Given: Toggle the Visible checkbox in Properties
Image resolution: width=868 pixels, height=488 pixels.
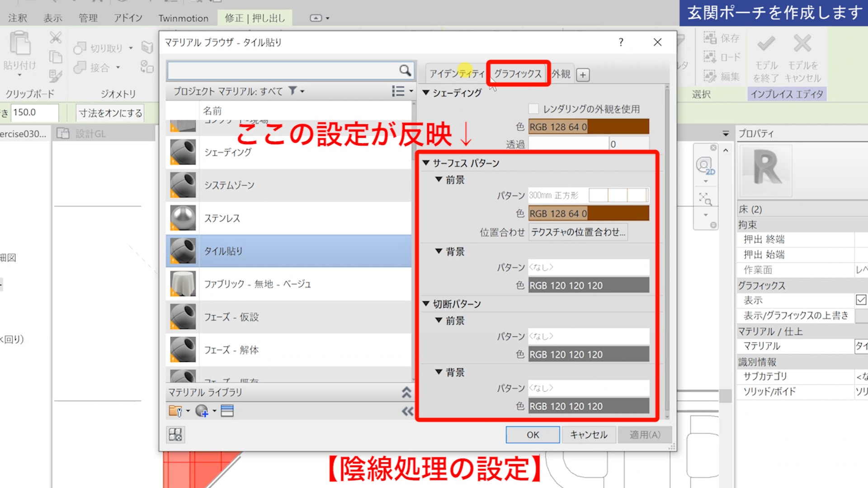Looking at the screenshot, I should [861, 300].
